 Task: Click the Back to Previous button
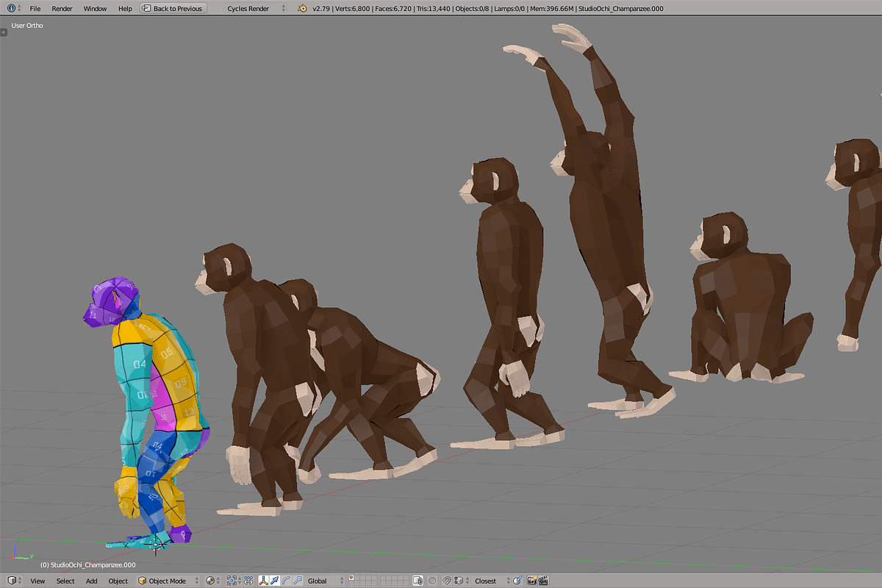click(173, 8)
